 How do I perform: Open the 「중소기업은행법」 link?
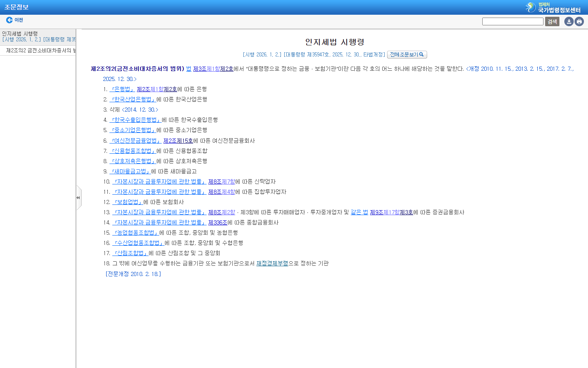(133, 130)
